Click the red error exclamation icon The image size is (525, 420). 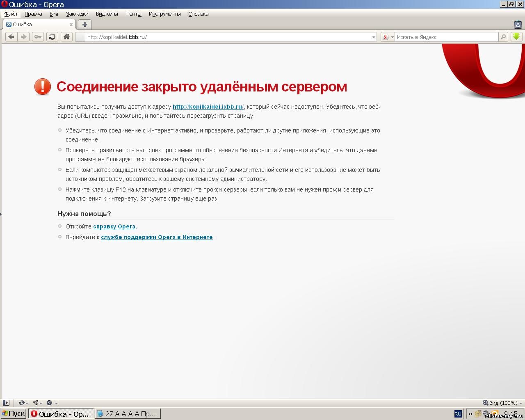(42, 87)
